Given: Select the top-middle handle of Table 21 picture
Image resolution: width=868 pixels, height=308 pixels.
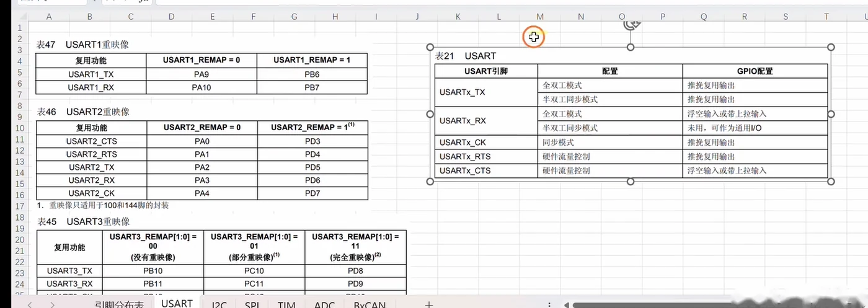Looking at the screenshot, I should tap(631, 47).
